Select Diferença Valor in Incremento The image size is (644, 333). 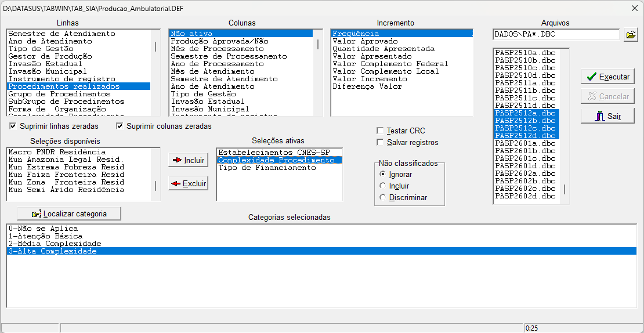click(402, 86)
